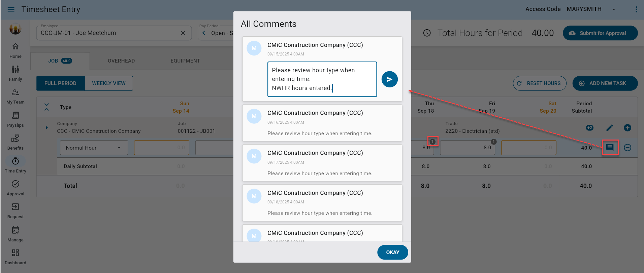
Task: Click the Total Hours clock icon
Action: 427,33
